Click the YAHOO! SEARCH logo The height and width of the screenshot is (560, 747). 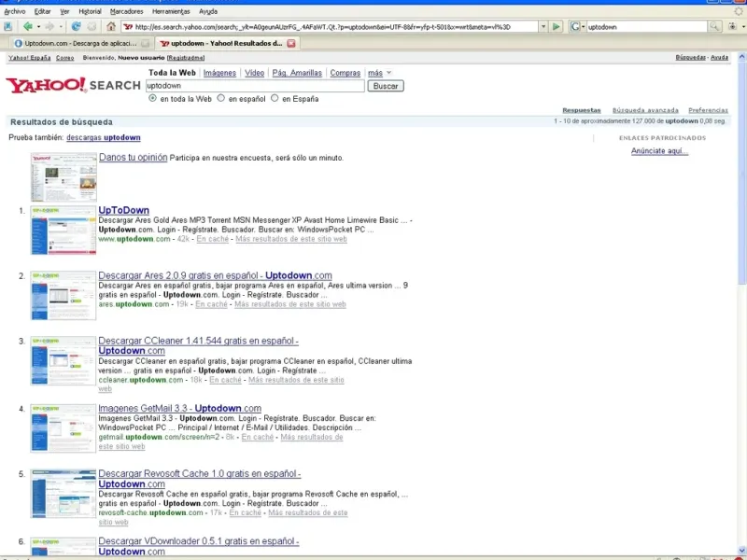pyautogui.click(x=73, y=85)
